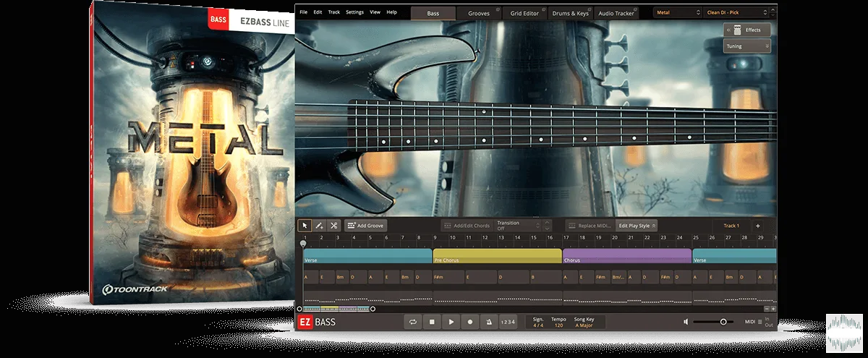This screenshot has width=868, height=358.
Task: Open the Help menu
Action: point(391,12)
